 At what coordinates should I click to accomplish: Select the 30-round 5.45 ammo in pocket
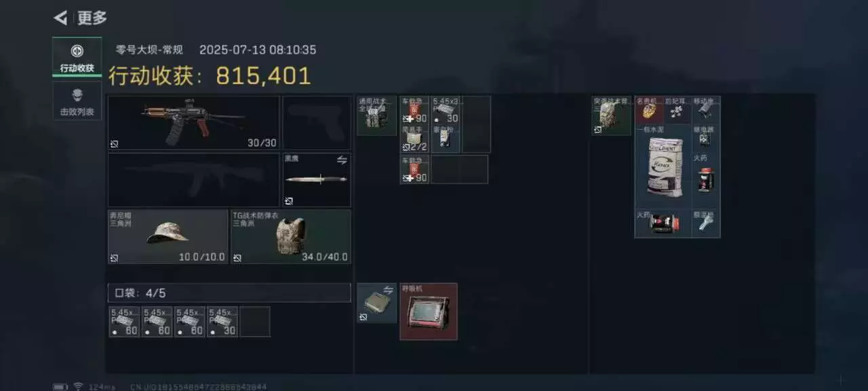click(222, 322)
